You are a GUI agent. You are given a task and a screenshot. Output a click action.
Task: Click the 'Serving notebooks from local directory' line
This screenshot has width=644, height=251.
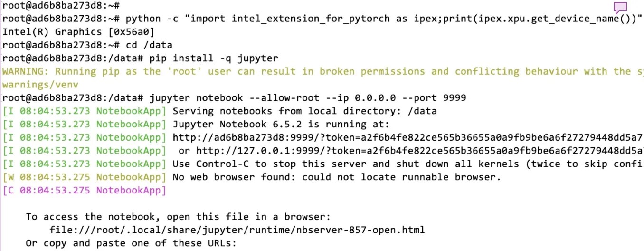(x=304, y=111)
